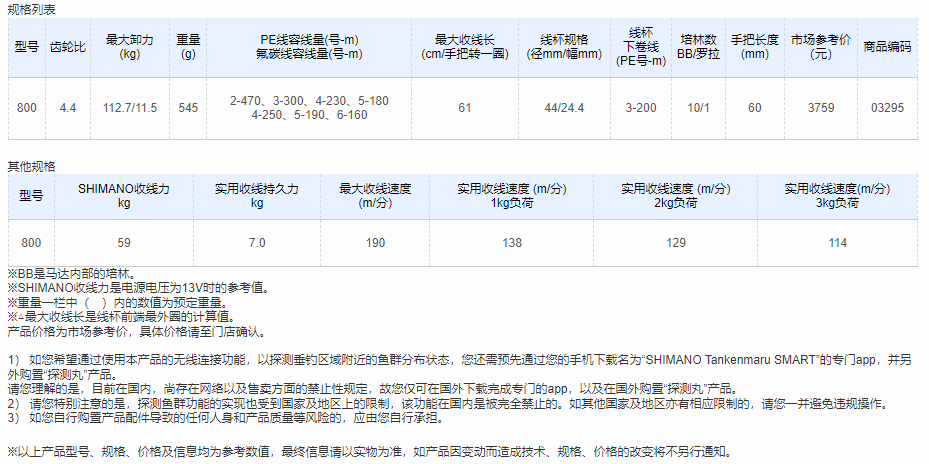The height and width of the screenshot is (464, 929).
Task: Click the 线杯规格 column header
Action: 564,47
